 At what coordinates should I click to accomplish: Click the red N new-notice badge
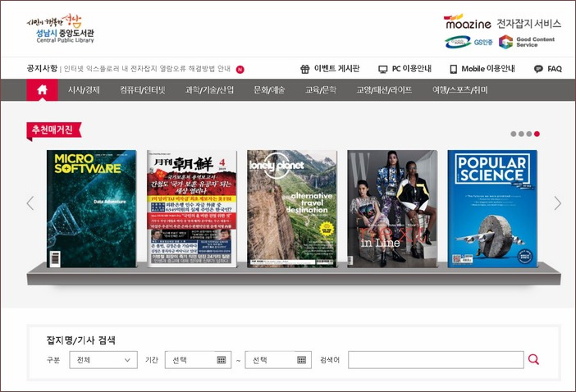tap(240, 70)
